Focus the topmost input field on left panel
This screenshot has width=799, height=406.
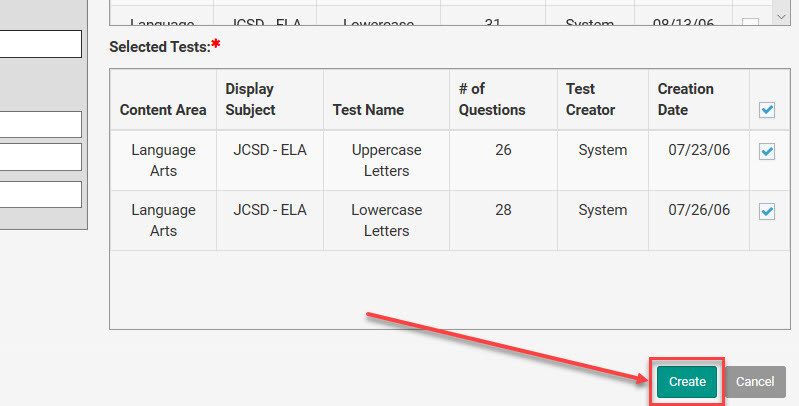pos(41,44)
